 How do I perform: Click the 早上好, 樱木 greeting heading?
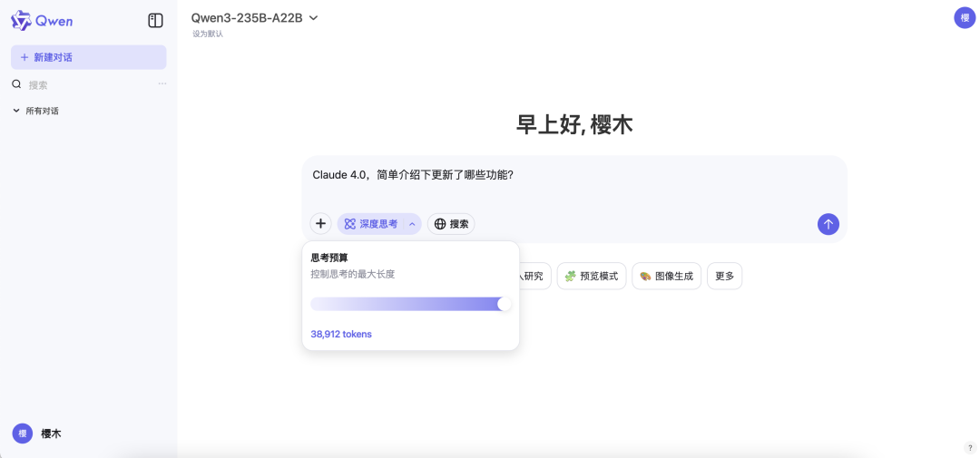(x=573, y=125)
